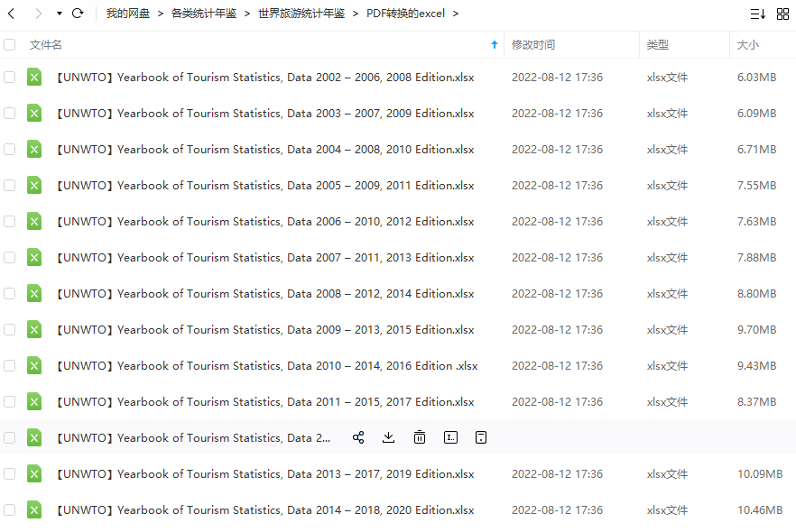Check the box for 2017 Edition file
The width and height of the screenshot is (796, 532).
10,401
